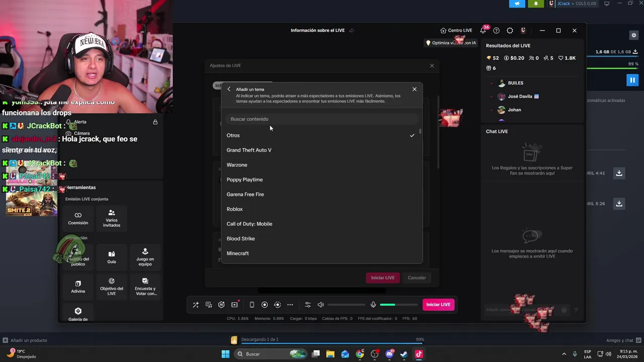Open the settings gear in LIVE Studio header
The width and height of the screenshot is (644, 362).
click(510, 30)
